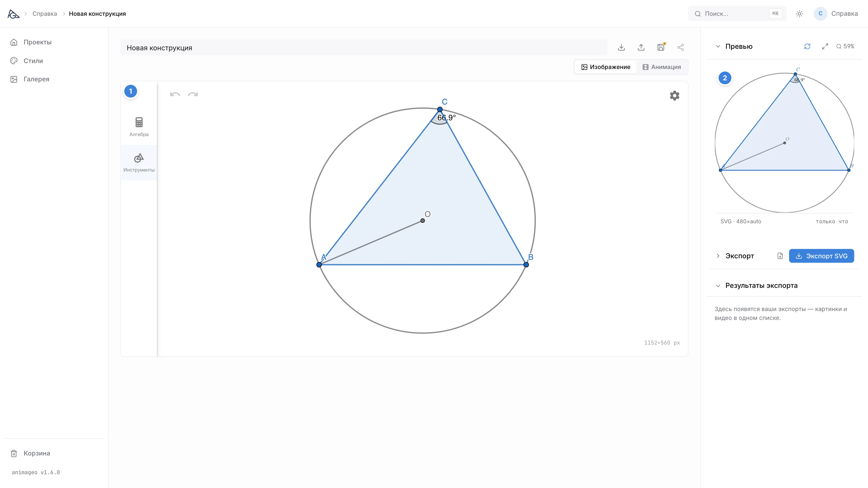The image size is (868, 488).
Task: Redo the construction step
Action: pyautogui.click(x=193, y=94)
